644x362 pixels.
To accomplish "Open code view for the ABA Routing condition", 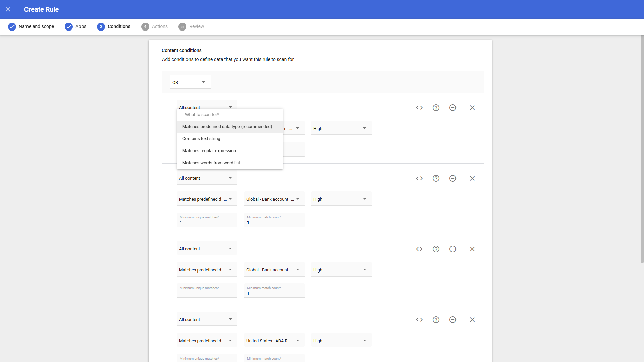I will [x=419, y=320].
